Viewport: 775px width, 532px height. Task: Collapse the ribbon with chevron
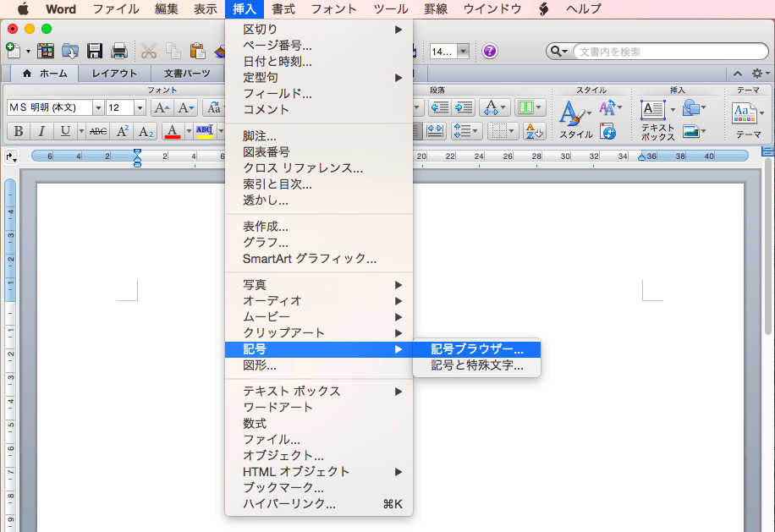(x=738, y=74)
